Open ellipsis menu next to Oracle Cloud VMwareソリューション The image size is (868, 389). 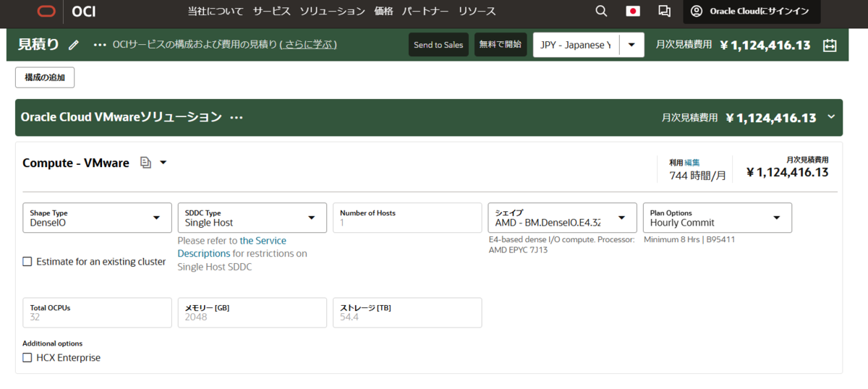point(237,117)
